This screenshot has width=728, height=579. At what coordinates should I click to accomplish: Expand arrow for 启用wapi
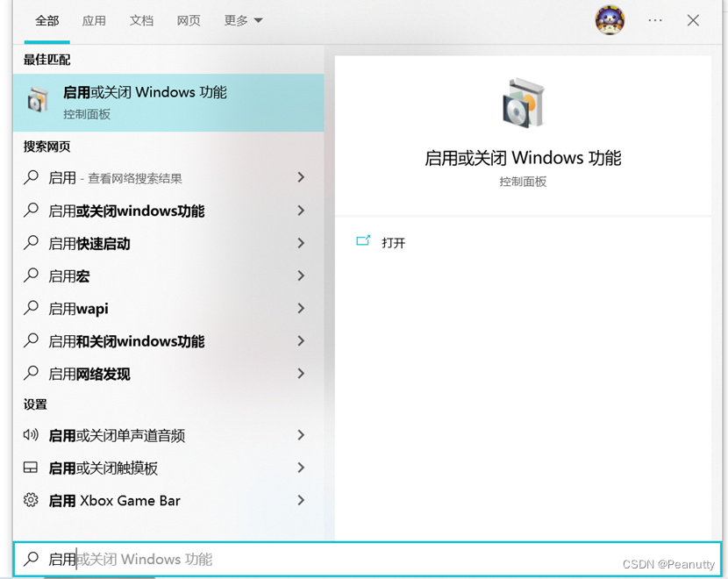(x=301, y=308)
